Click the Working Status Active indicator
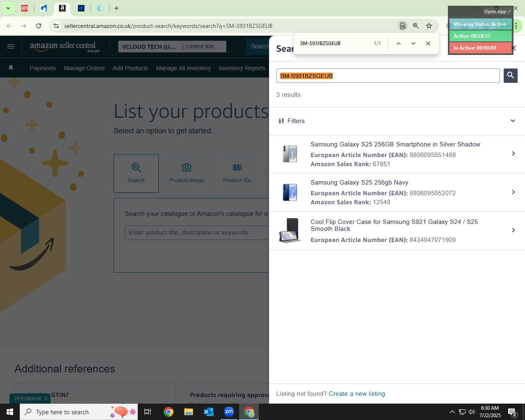Image resolution: width=525 pixels, height=420 pixels. 480,24
